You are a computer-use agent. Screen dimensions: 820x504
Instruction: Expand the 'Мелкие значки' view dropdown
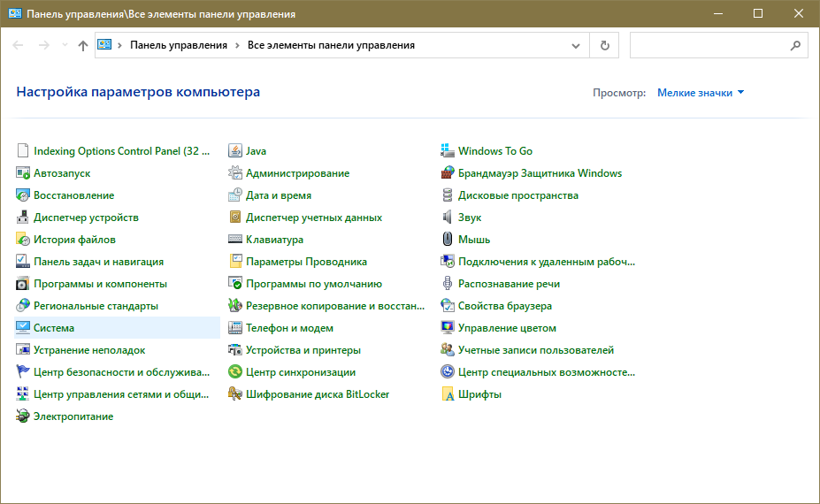pyautogui.click(x=701, y=93)
